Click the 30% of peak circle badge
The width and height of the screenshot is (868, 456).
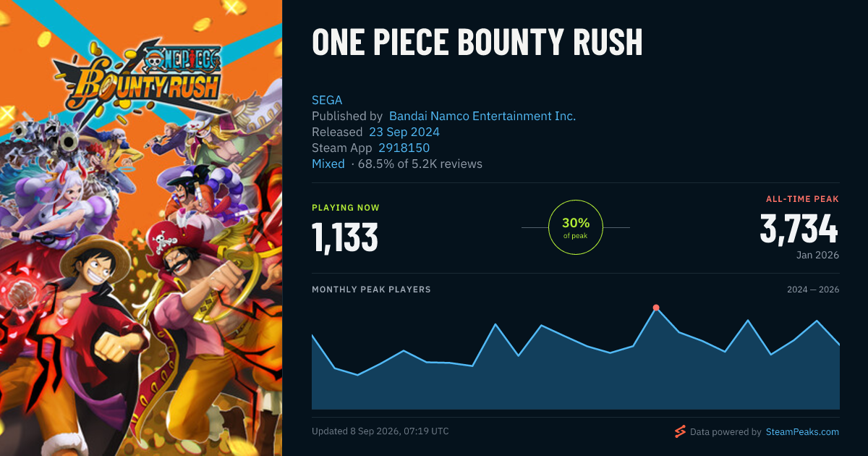pos(576,227)
